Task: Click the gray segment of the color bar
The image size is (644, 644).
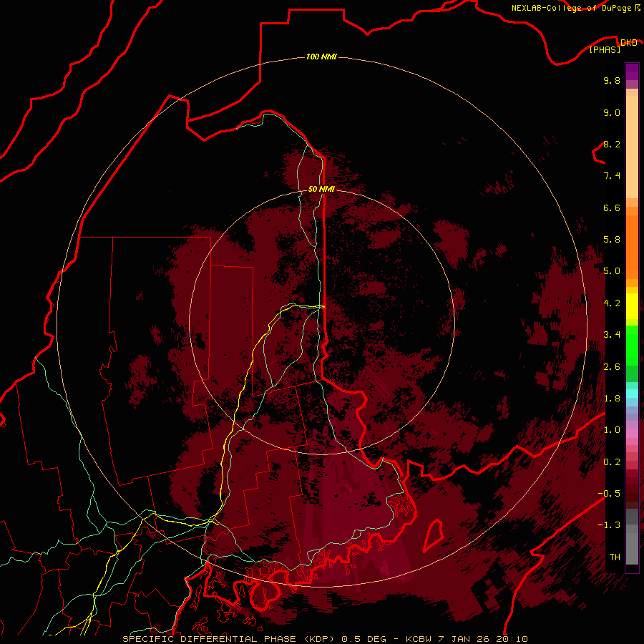Action: 632,537
